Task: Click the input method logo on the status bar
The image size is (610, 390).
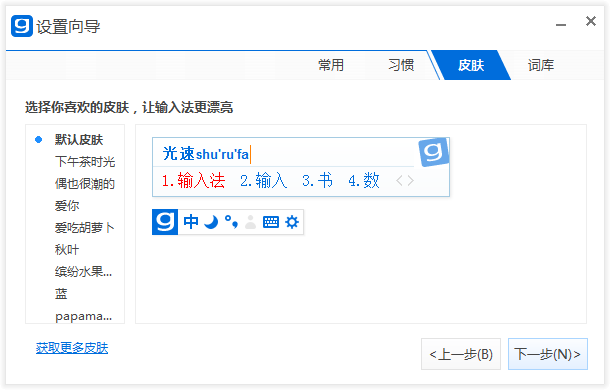Action: 165,222
